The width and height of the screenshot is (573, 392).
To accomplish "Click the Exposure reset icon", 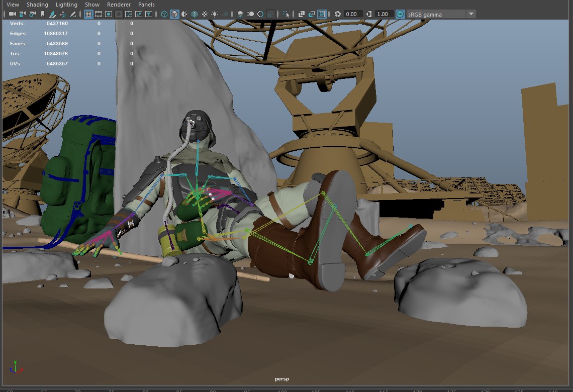I will [x=338, y=14].
